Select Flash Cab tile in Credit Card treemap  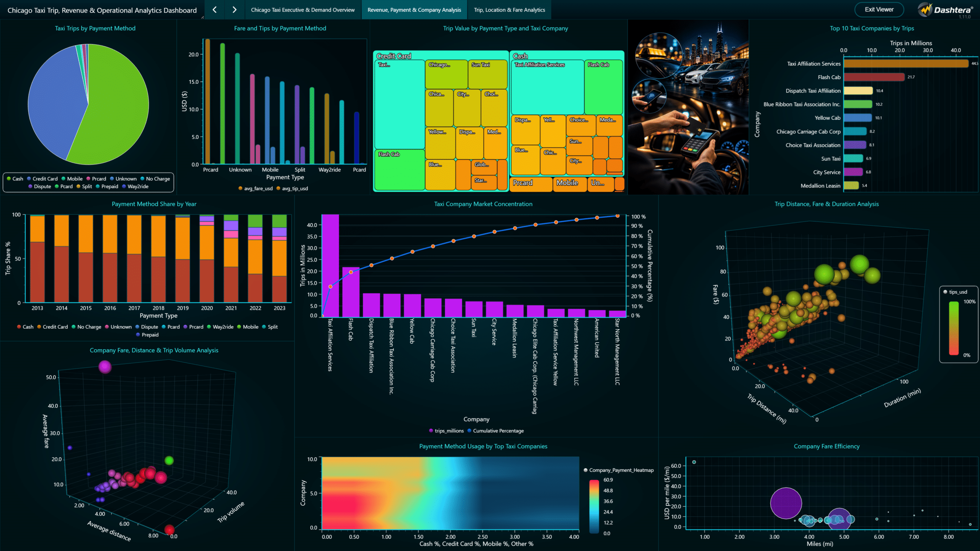pos(399,170)
